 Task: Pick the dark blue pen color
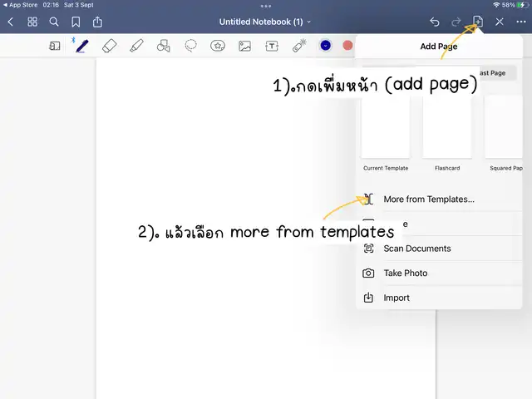326,46
